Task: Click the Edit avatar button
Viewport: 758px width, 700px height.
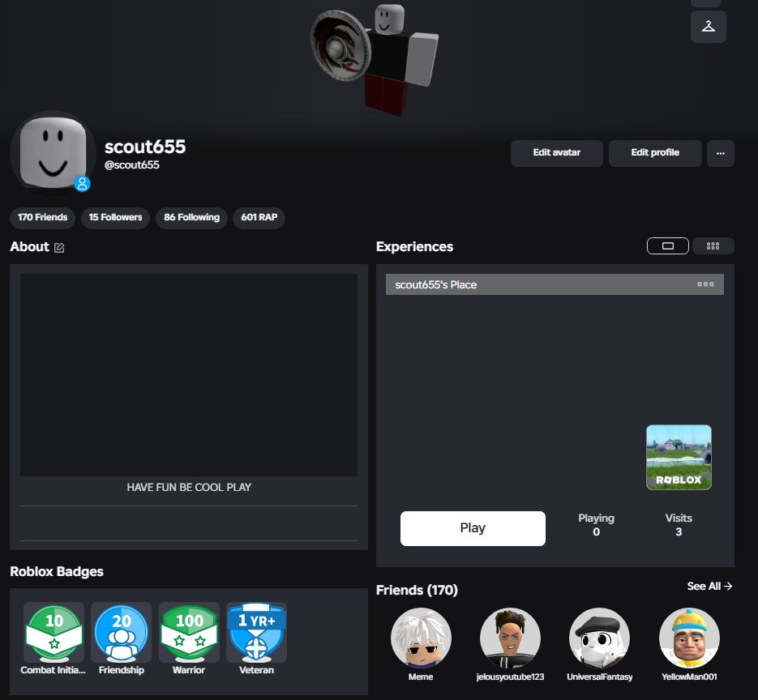Action: [x=556, y=153]
